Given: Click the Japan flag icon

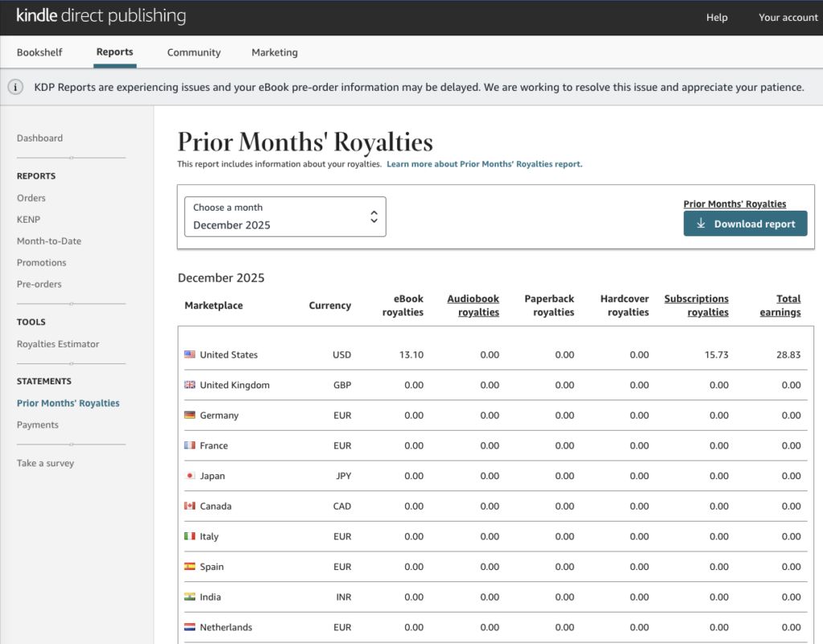Looking at the screenshot, I should [190, 476].
